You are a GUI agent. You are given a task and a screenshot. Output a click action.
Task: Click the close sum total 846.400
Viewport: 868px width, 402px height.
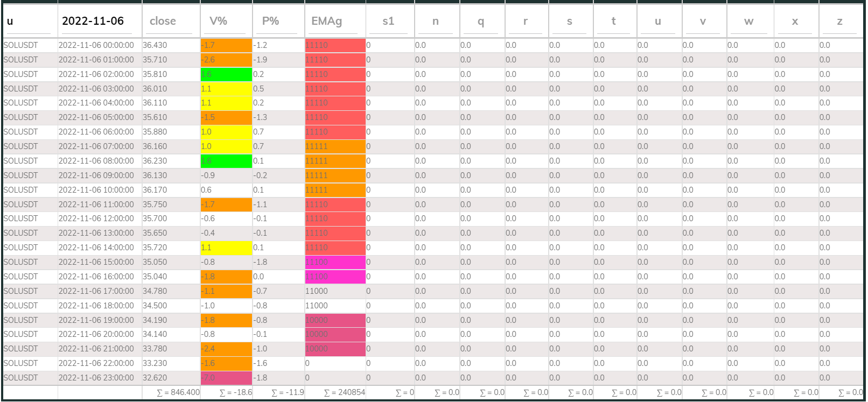[x=178, y=392]
